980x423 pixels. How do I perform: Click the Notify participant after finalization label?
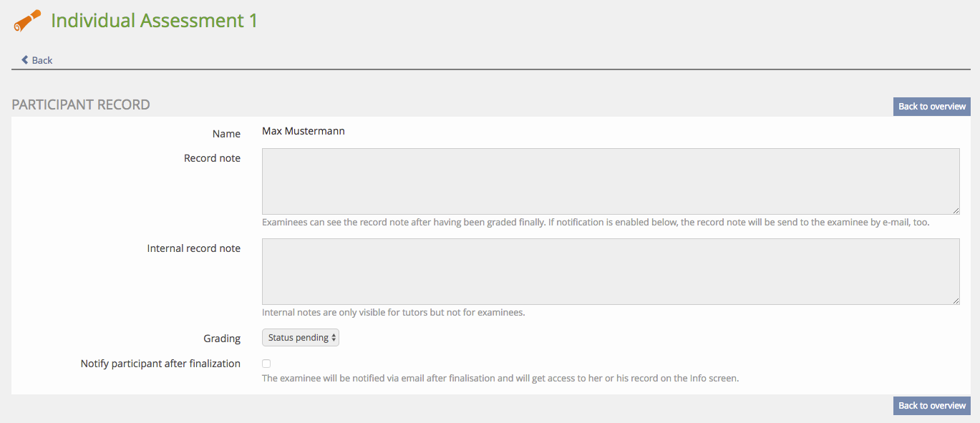point(160,364)
